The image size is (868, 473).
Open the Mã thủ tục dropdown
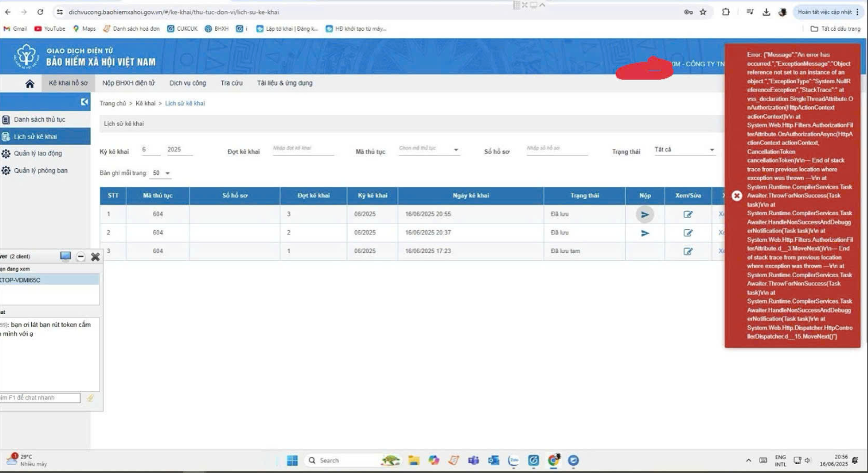tap(429, 149)
